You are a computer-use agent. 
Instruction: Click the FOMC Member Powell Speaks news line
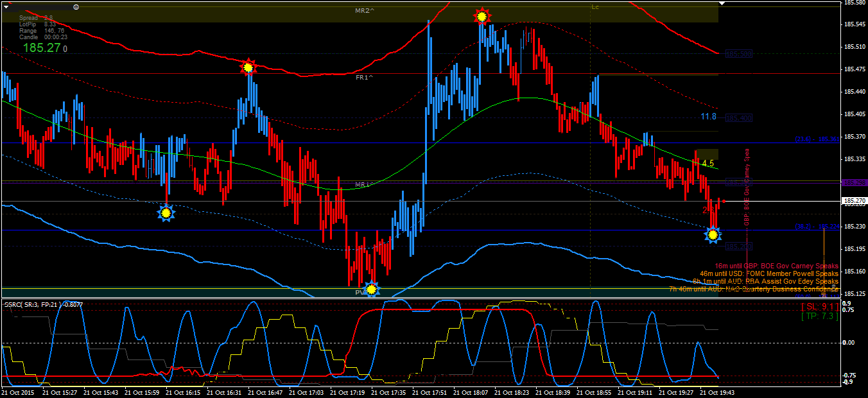[x=769, y=273]
